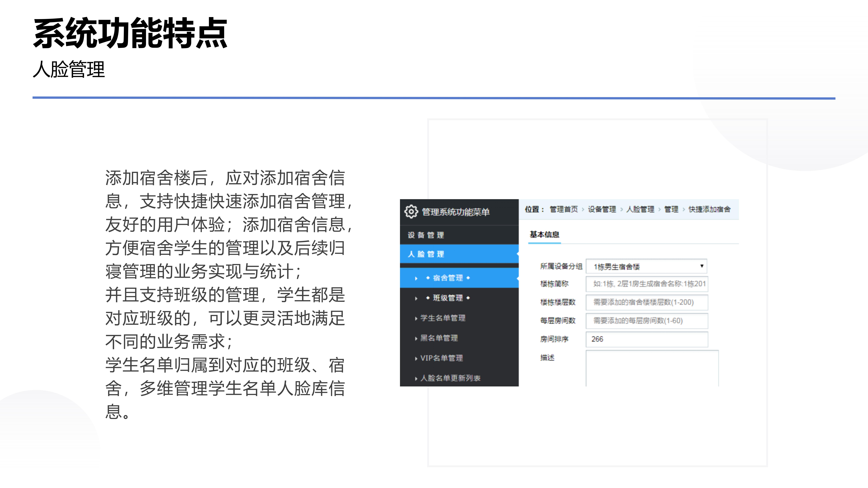Open the 所属设备分组 dropdown

coord(646,266)
